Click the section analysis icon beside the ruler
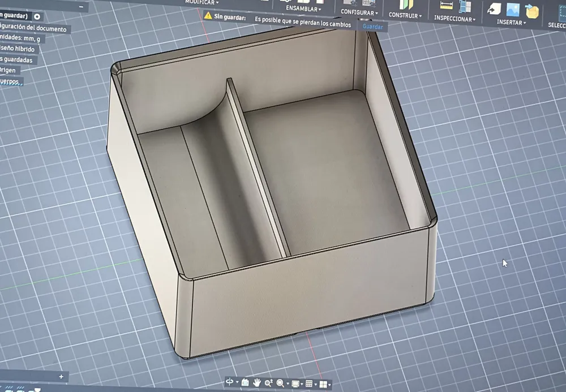This screenshot has height=392, width=566. point(465,7)
